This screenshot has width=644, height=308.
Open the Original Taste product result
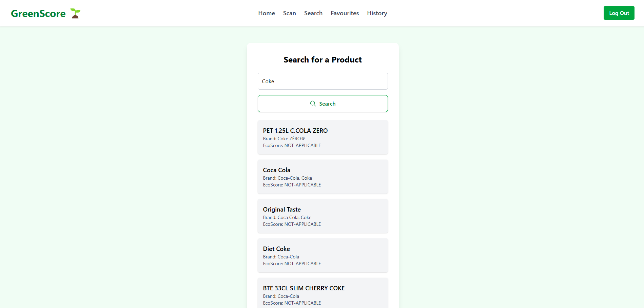pyautogui.click(x=323, y=216)
